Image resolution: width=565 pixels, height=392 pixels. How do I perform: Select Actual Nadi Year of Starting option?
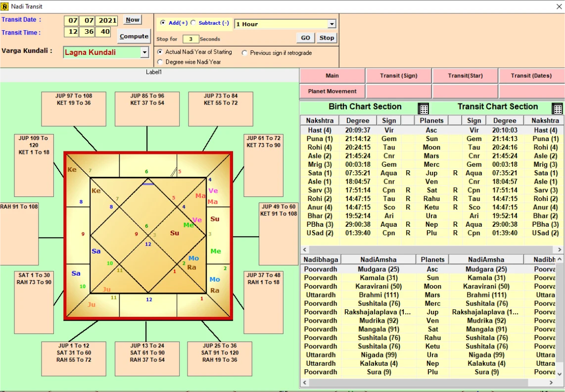coord(160,52)
